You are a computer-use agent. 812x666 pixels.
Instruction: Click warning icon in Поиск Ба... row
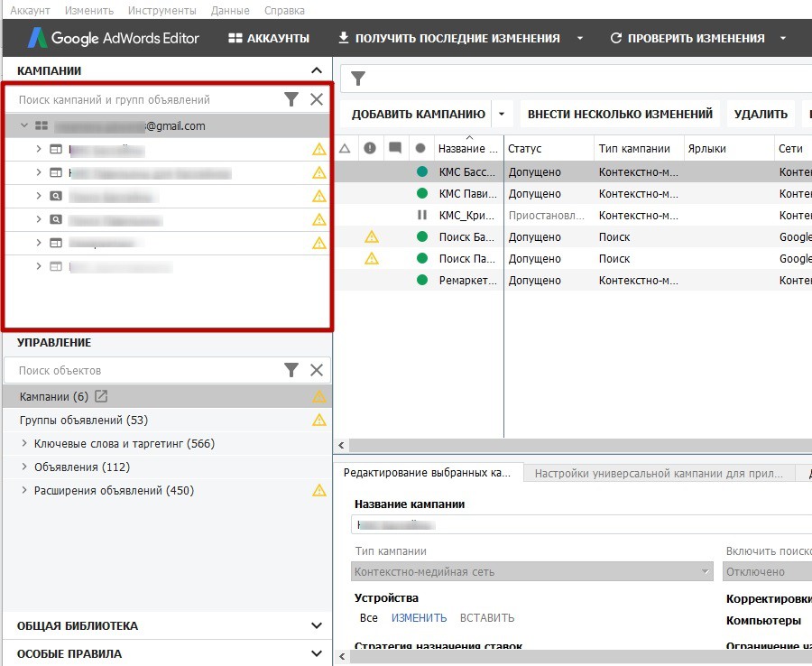coord(372,236)
